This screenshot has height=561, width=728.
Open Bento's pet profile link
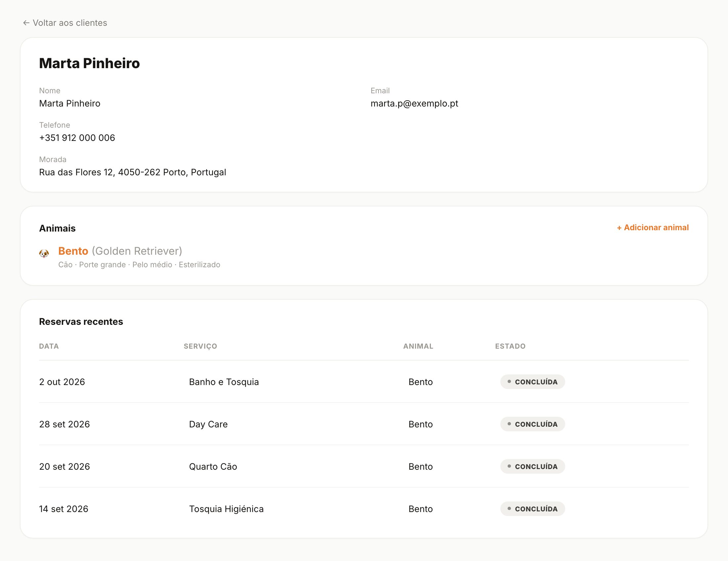click(x=73, y=251)
